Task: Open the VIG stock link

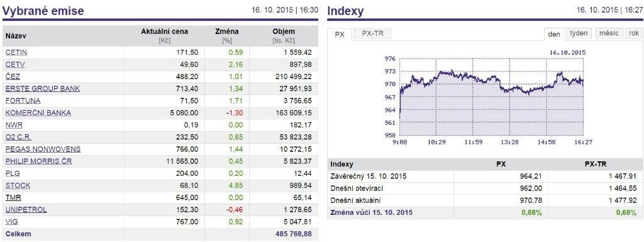Action: pos(11,222)
